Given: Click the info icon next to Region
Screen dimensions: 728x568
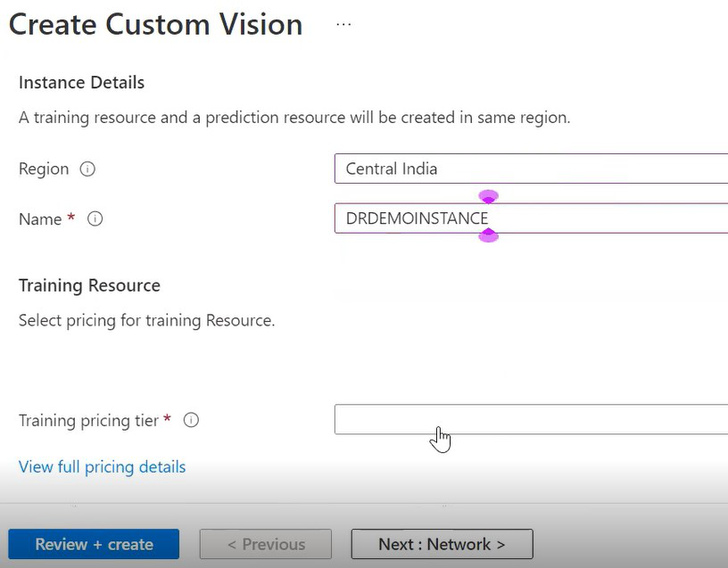Looking at the screenshot, I should coord(87,169).
